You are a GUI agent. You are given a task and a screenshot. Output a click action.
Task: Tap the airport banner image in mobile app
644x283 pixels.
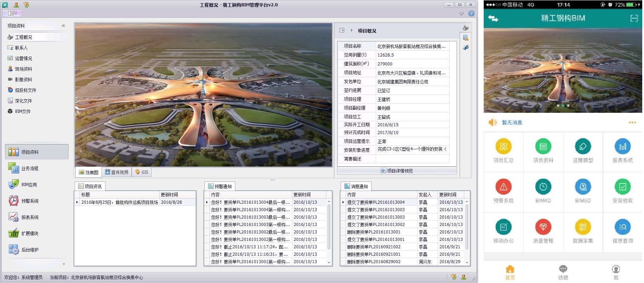(563, 70)
